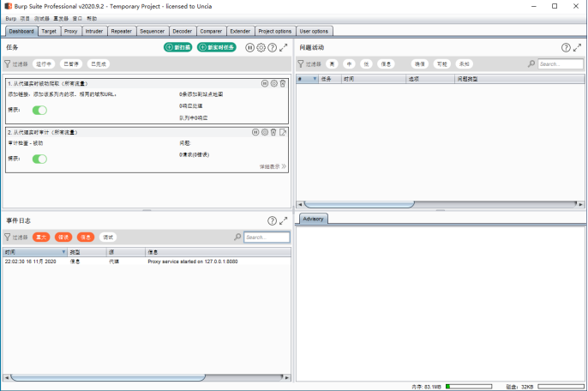Pause task 2 live audit
Viewport: 588px width, 391px height.
tap(255, 132)
